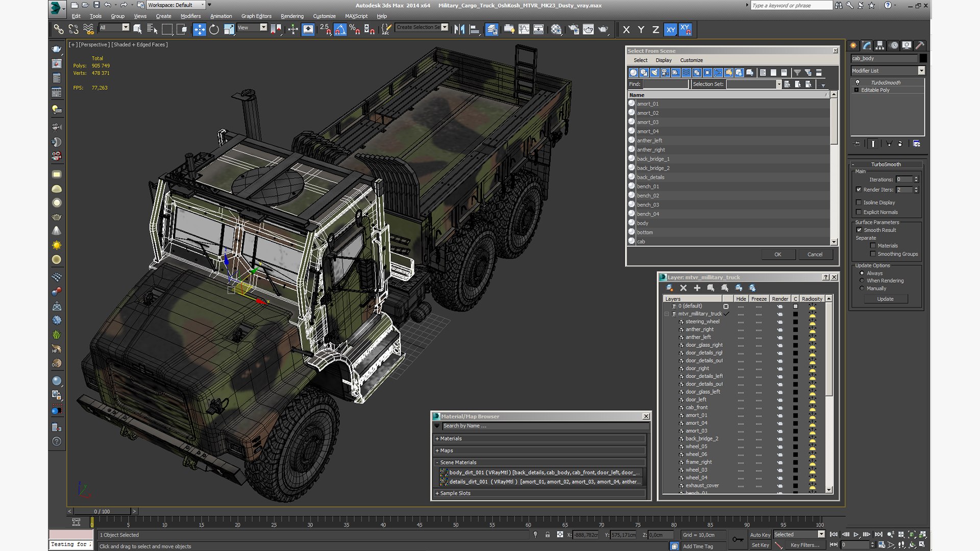Select When Rendering update option

pos(862,281)
